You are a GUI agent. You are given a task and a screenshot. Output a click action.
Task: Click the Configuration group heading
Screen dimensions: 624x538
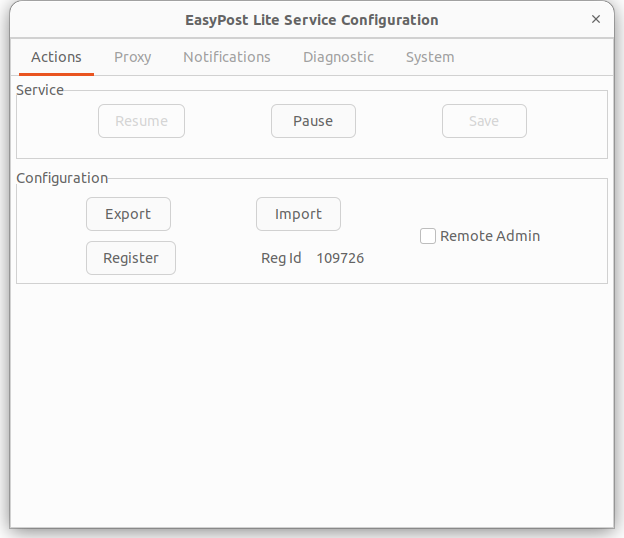point(62,178)
